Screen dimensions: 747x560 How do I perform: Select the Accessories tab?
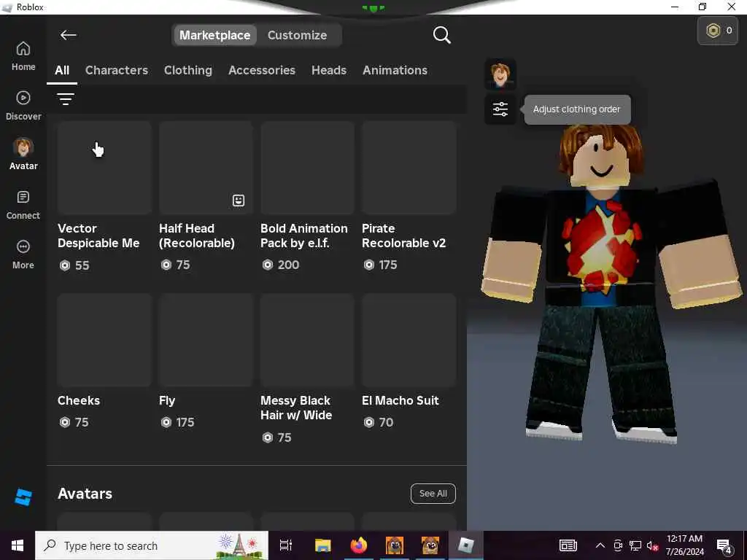click(262, 71)
